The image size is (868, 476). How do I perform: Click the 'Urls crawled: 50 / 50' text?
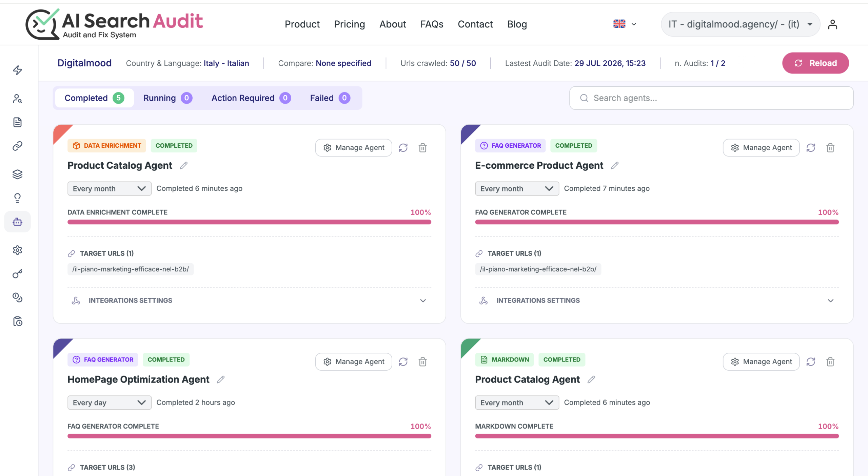click(438, 63)
